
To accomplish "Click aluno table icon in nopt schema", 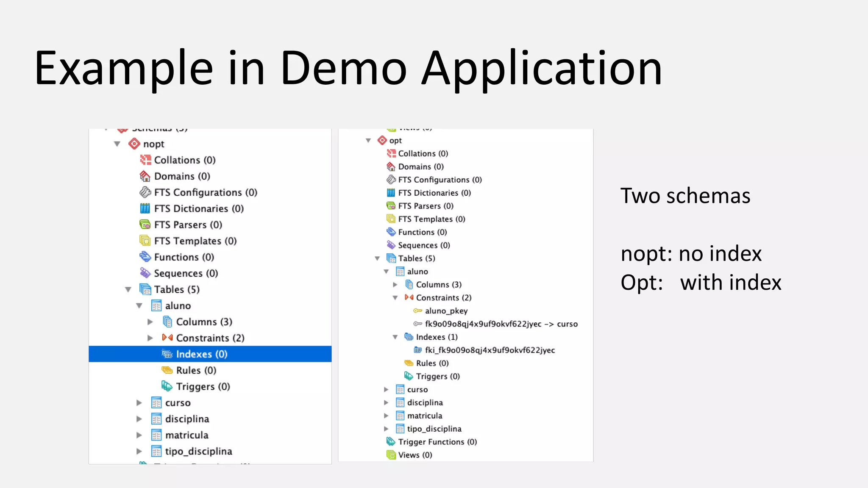I will coord(156,305).
